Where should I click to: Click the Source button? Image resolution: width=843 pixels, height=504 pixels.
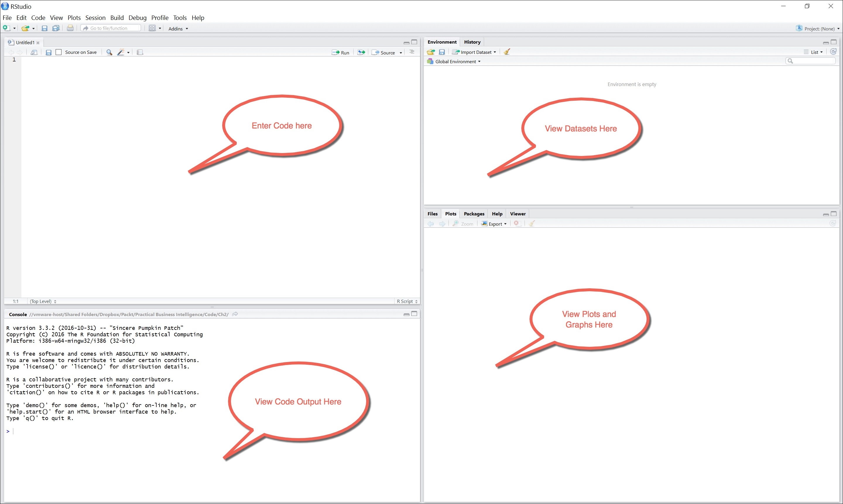pyautogui.click(x=383, y=52)
